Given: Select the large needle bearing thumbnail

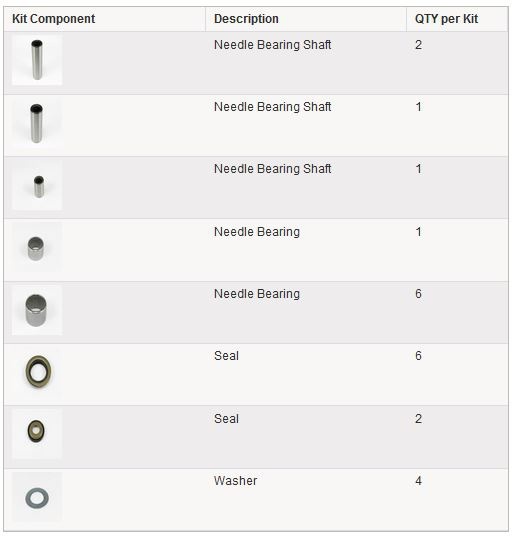Looking at the screenshot, I should 37,310.
